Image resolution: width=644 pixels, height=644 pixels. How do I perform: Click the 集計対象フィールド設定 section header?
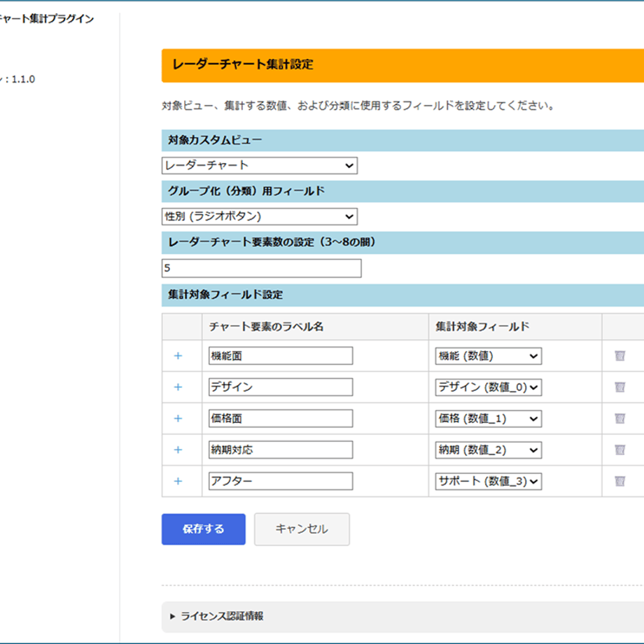point(402,295)
